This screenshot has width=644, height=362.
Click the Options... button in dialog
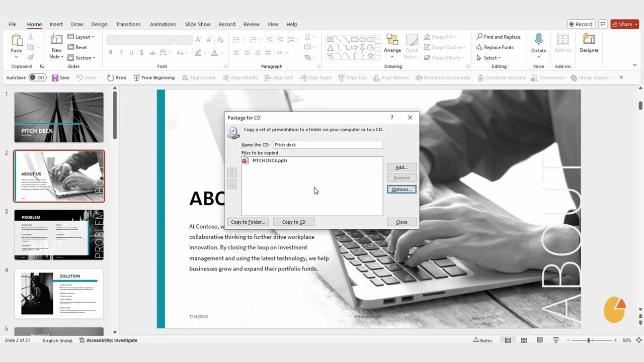(401, 190)
